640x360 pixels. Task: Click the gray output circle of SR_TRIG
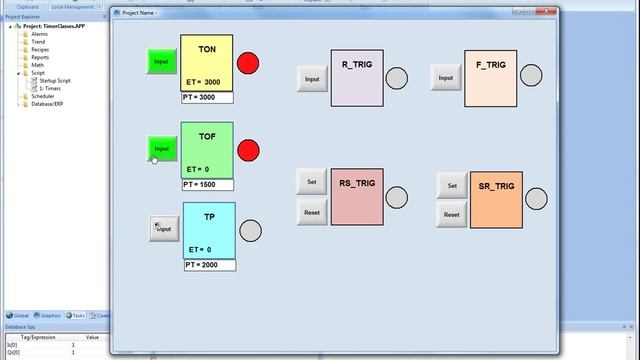(536, 199)
